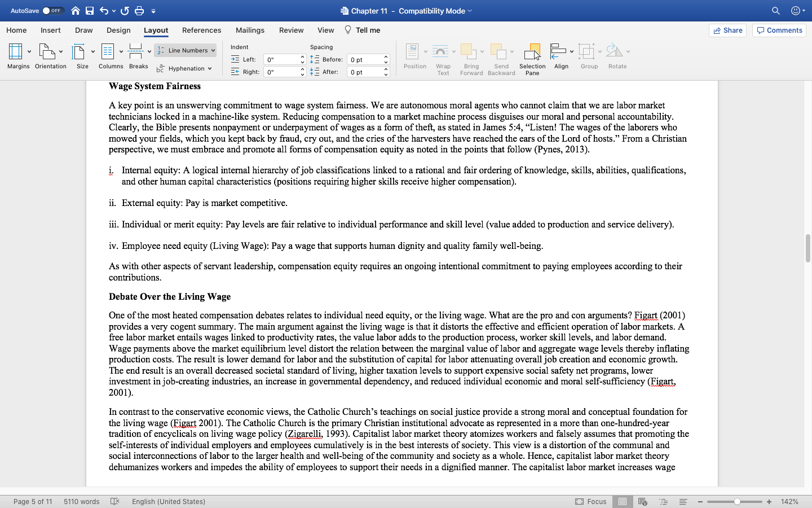This screenshot has width=812, height=508.
Task: Adjust the Right indent stepper arrows
Action: 303,72
